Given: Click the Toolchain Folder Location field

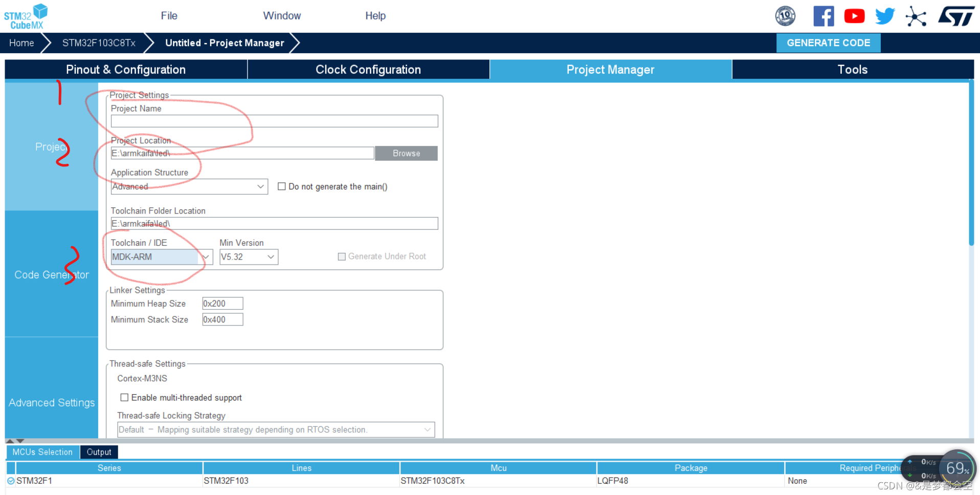Looking at the screenshot, I should 274,223.
